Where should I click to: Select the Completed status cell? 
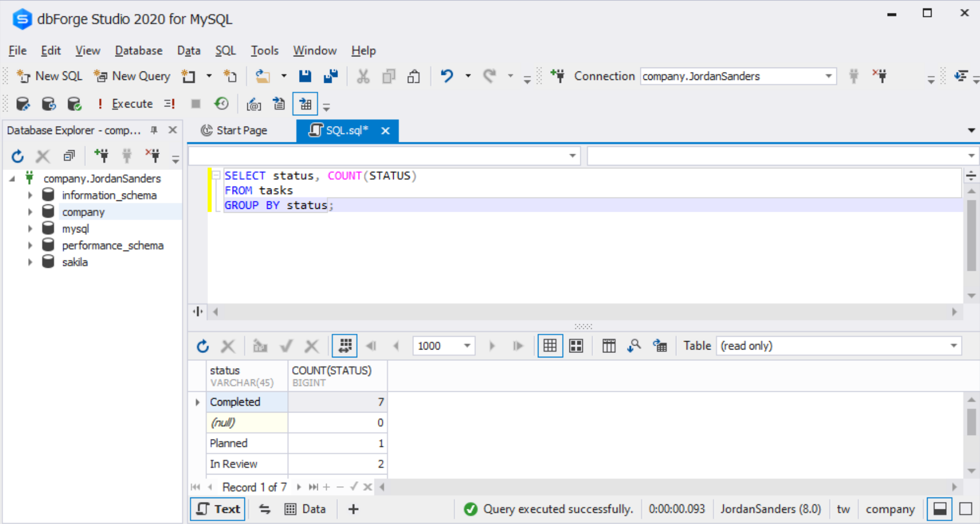(x=247, y=402)
